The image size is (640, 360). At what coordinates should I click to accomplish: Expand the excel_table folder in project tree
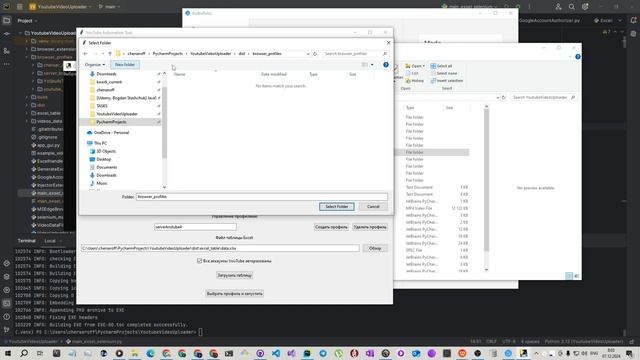27,113
